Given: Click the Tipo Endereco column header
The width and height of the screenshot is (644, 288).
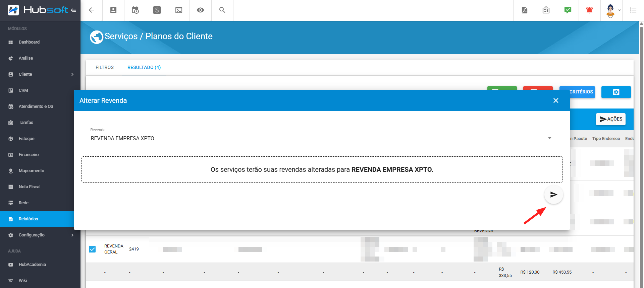Looking at the screenshot, I should (x=606, y=139).
